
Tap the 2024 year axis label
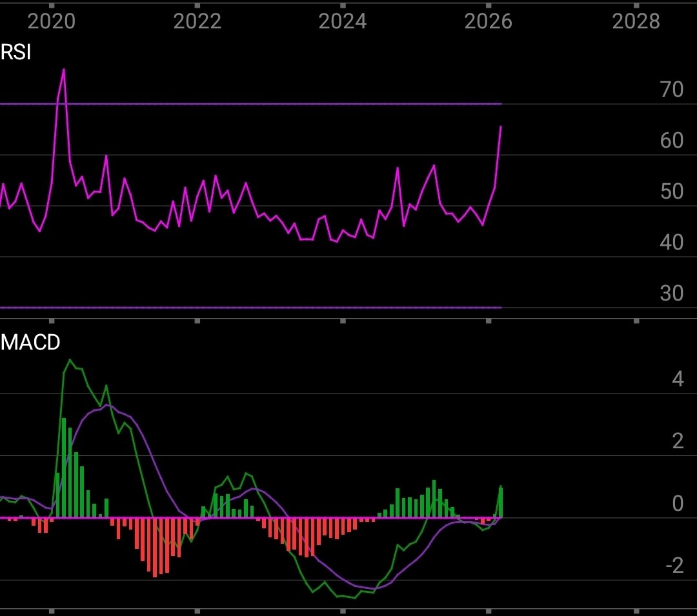click(x=343, y=21)
